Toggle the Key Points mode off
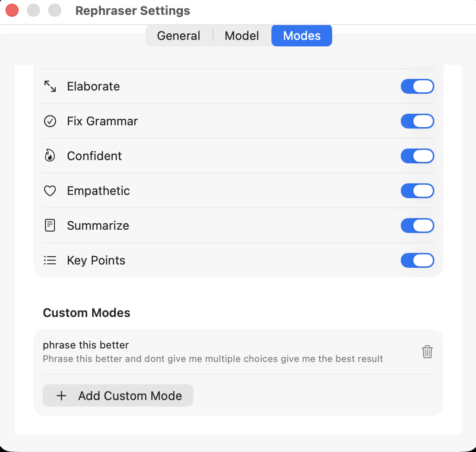The height and width of the screenshot is (452, 476). click(417, 260)
